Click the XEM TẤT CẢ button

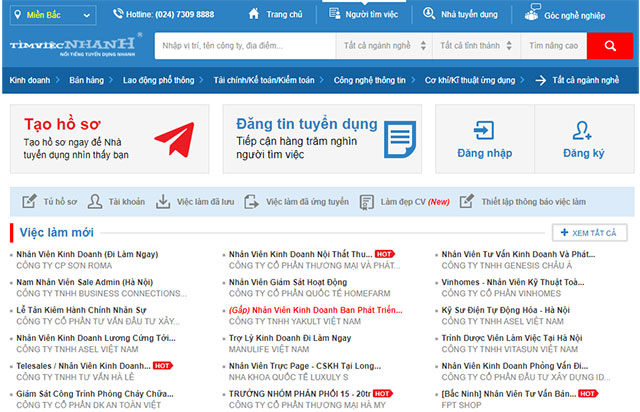589,232
